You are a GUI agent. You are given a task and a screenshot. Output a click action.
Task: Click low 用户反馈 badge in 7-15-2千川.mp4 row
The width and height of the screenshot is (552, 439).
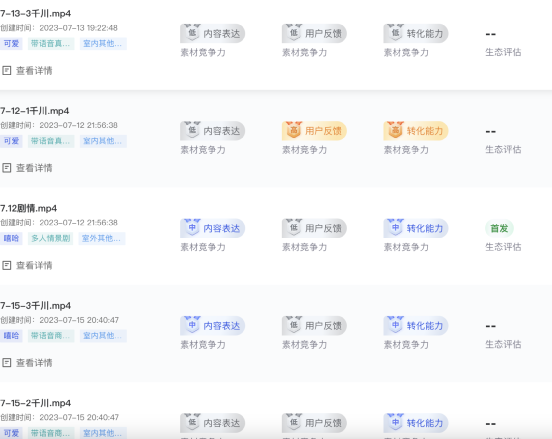(314, 423)
